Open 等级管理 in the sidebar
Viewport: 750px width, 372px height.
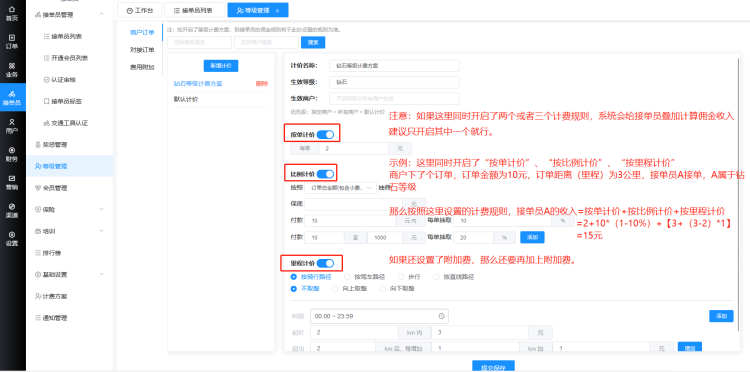tap(70, 166)
